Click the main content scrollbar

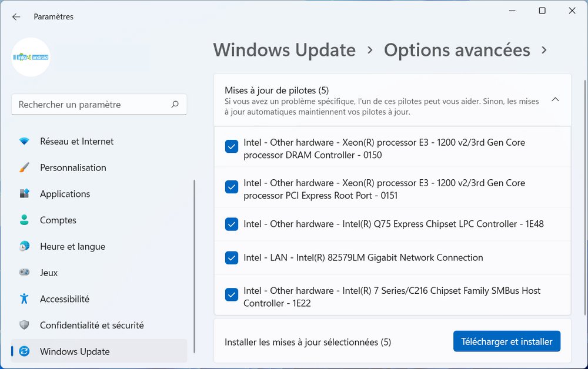pos(585,197)
